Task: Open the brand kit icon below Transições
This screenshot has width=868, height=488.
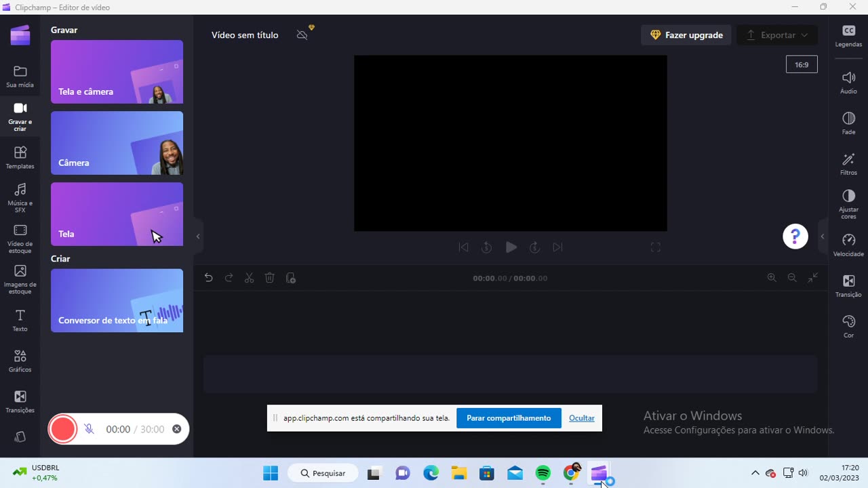Action: 20,437
